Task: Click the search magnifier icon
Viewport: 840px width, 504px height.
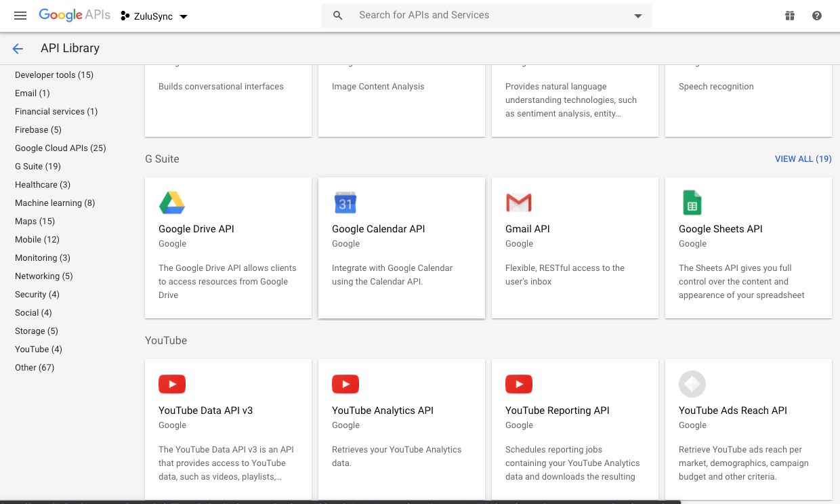Action: 338,16
